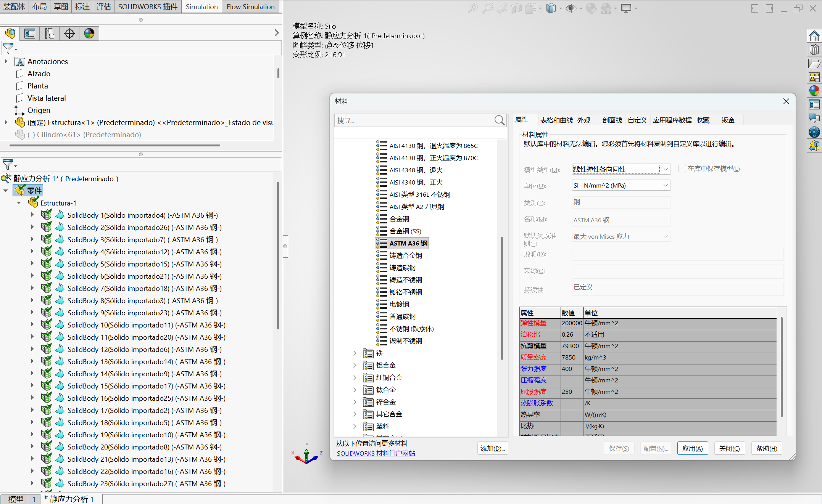Click the Section View icon in the view toolbar
822x504 pixels.
click(x=516, y=8)
